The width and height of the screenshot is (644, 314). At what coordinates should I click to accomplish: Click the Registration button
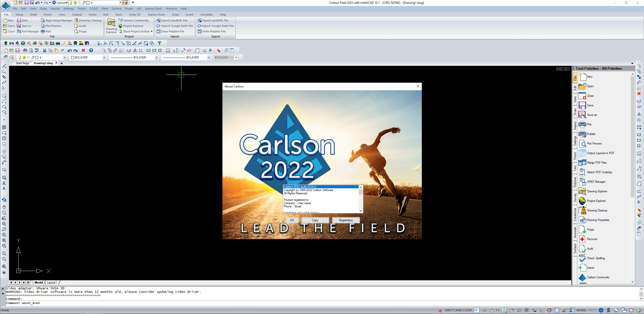346,220
